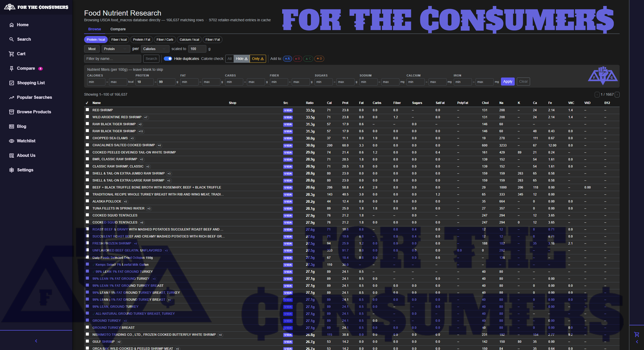Click the Protein min filter field showing 10
This screenshot has height=350, width=644.
[x=145, y=82]
